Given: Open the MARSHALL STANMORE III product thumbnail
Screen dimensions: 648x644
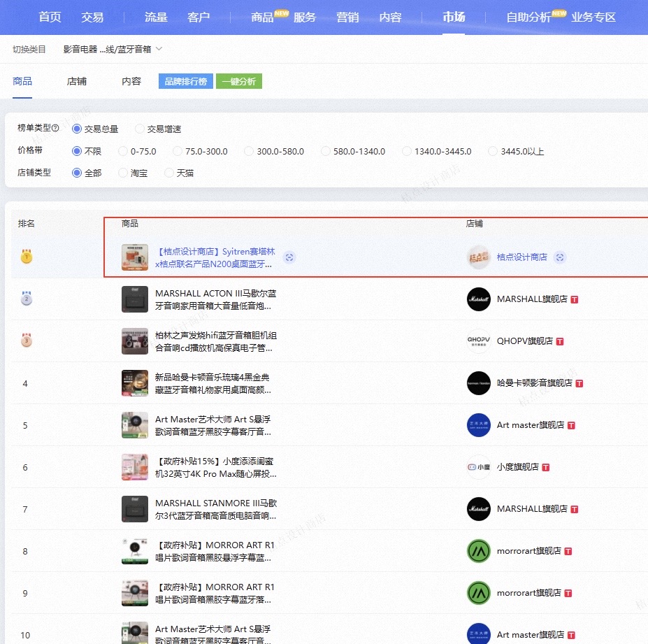Looking at the screenshot, I should (135, 509).
